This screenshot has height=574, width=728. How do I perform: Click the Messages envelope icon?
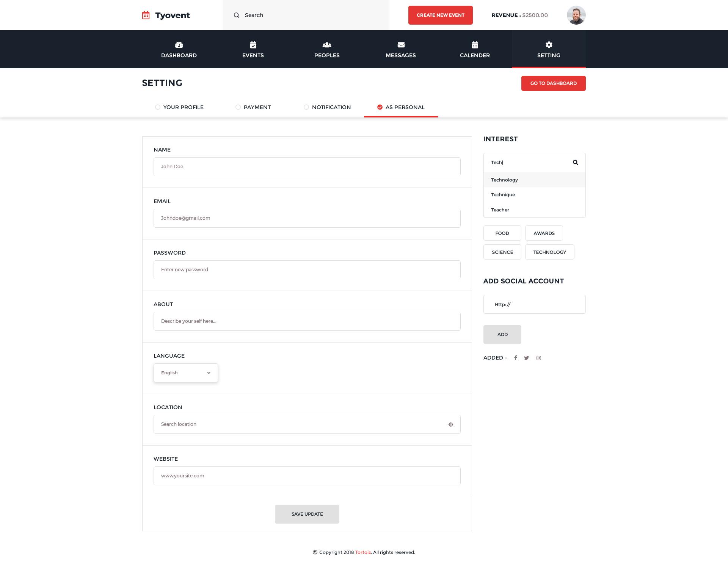[401, 45]
